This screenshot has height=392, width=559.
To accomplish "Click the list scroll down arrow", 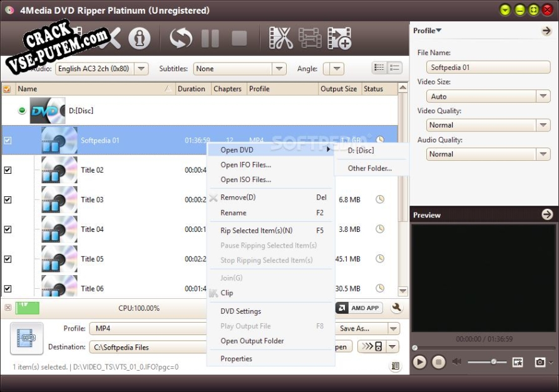I will pos(403,291).
